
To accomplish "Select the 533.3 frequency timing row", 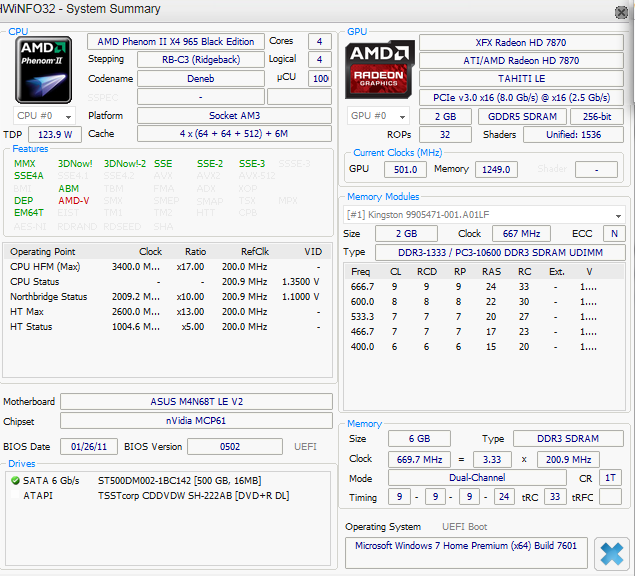I will [x=484, y=317].
